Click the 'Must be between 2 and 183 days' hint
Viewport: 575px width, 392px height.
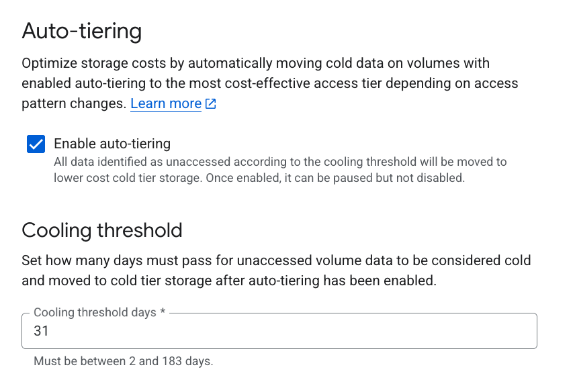tap(124, 361)
